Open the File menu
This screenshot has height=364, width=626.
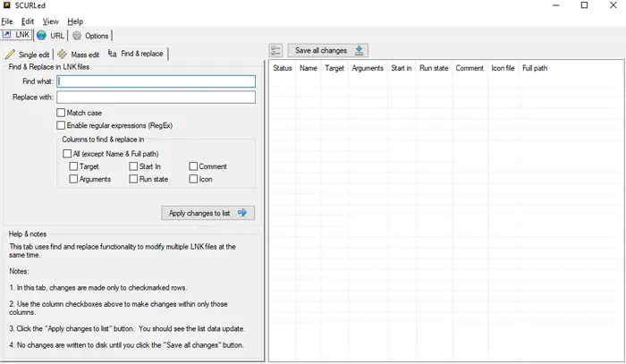[7, 21]
